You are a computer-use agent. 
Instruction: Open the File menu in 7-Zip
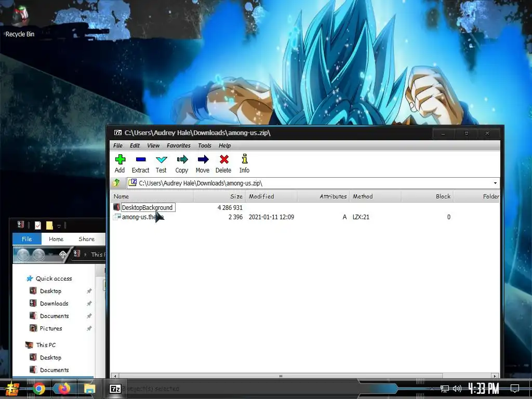(118, 145)
